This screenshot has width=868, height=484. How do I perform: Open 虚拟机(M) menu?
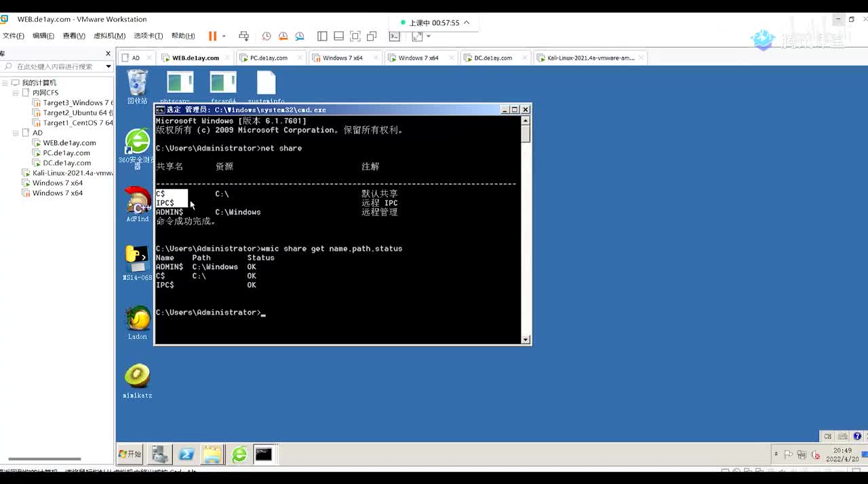(x=109, y=36)
